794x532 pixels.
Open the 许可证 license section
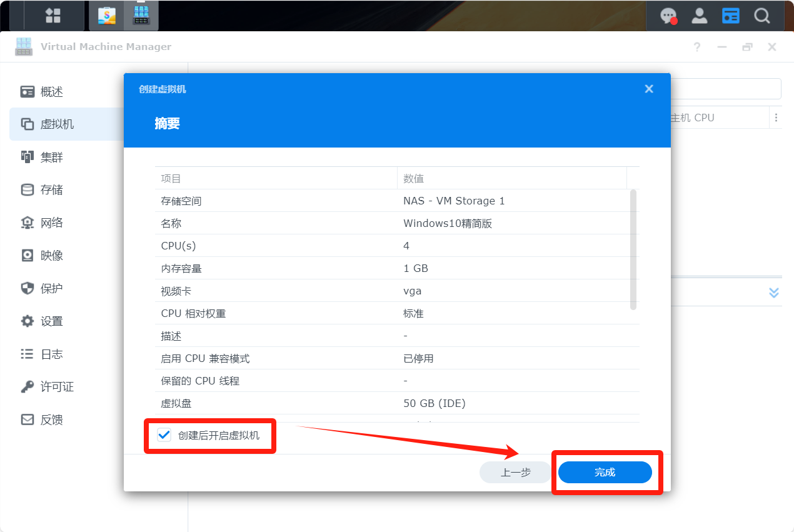[x=56, y=387]
